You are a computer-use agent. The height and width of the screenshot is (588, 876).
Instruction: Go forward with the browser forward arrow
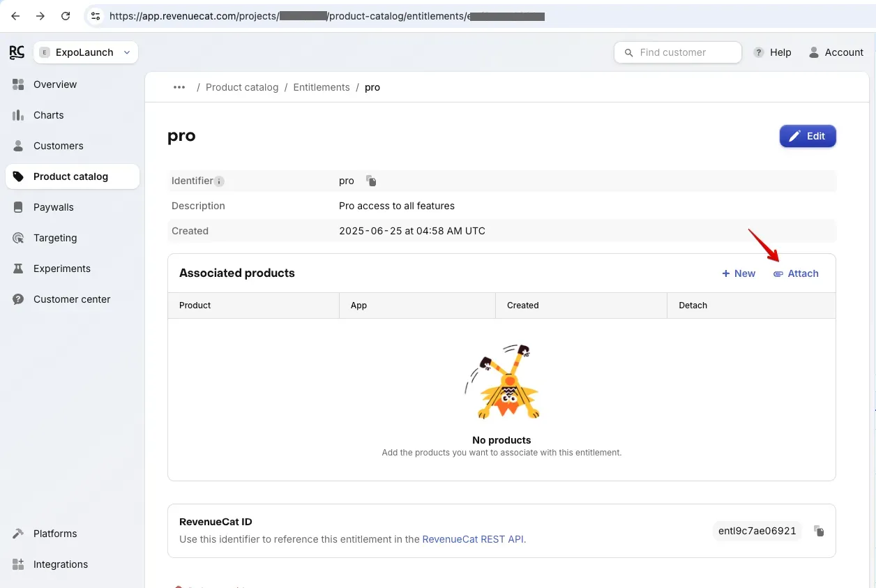click(40, 15)
